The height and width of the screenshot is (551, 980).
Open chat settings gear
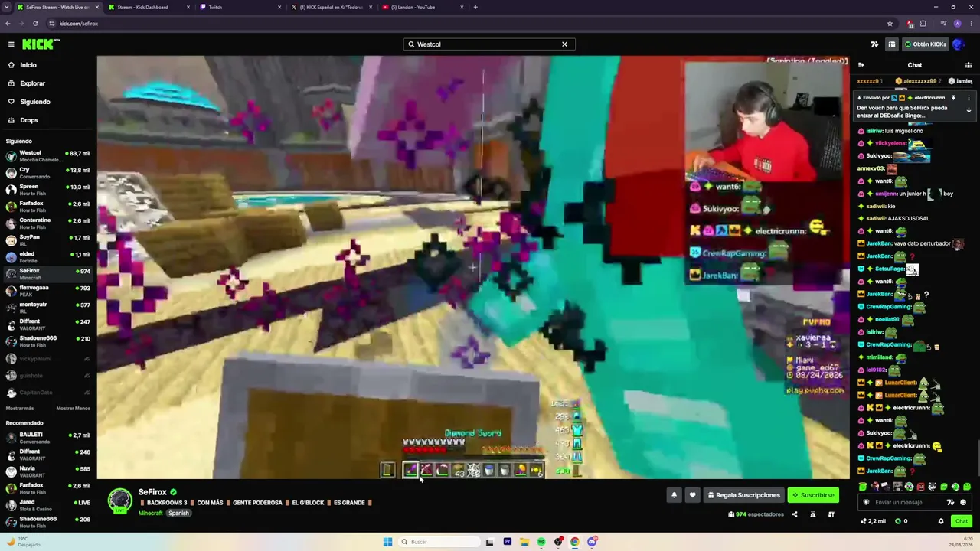click(941, 521)
